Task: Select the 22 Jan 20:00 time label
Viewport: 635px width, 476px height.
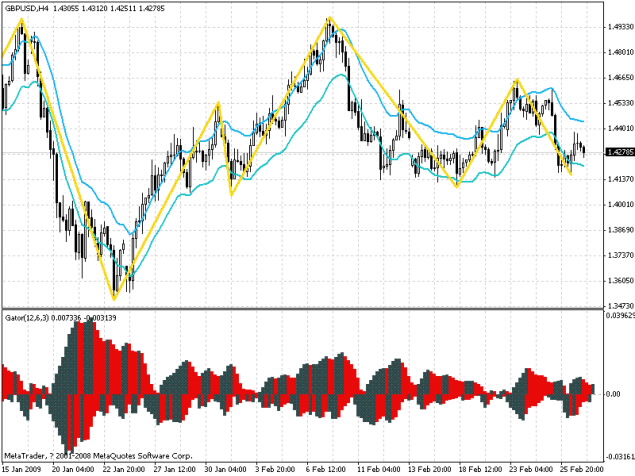Action: click(x=124, y=469)
